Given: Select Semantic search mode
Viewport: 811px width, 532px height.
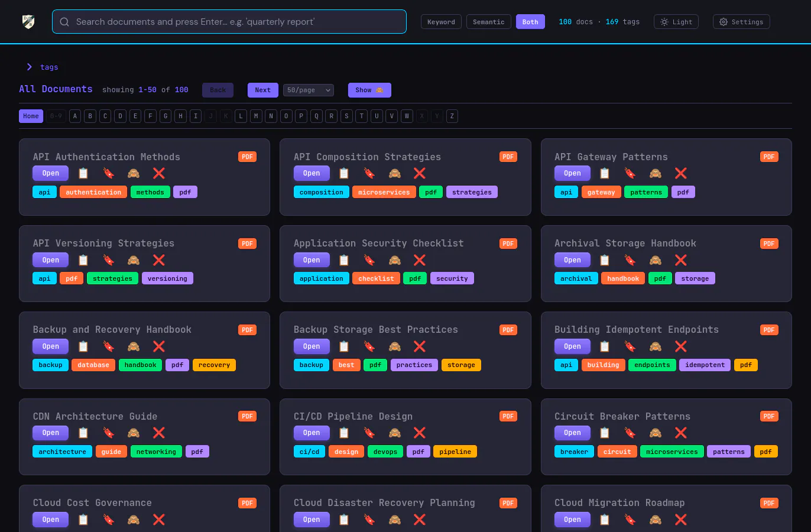Looking at the screenshot, I should [x=489, y=22].
